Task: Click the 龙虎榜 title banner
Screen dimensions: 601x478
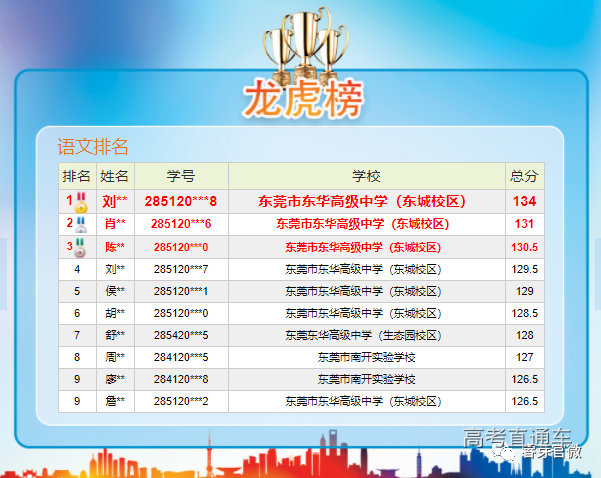Action: tap(300, 100)
